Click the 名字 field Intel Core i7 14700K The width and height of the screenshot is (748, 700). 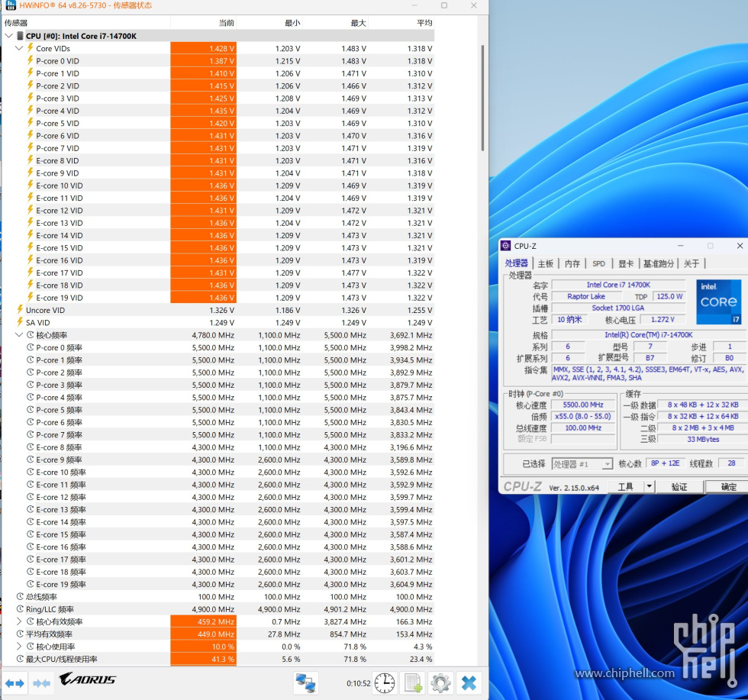pyautogui.click(x=618, y=285)
